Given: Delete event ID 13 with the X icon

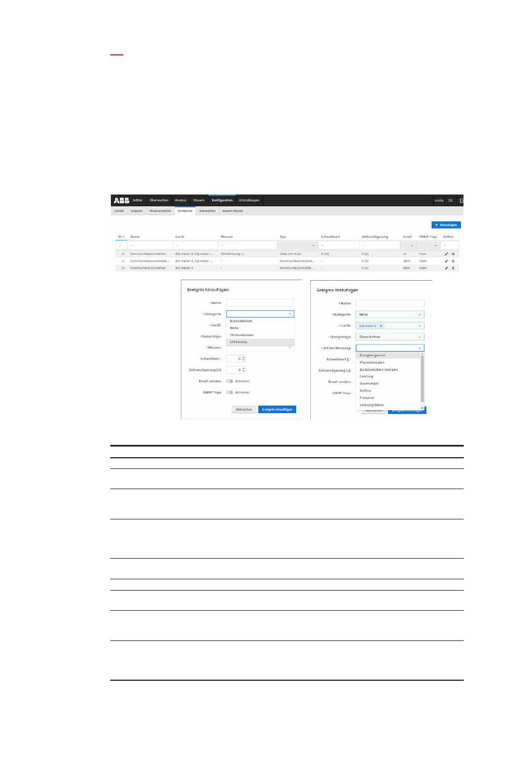Looking at the screenshot, I should pos(453,261).
